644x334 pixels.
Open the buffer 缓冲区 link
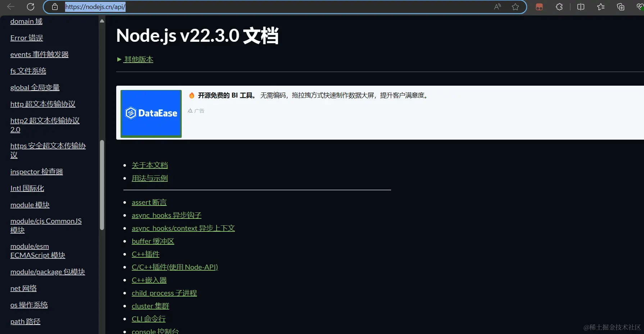[x=153, y=241]
